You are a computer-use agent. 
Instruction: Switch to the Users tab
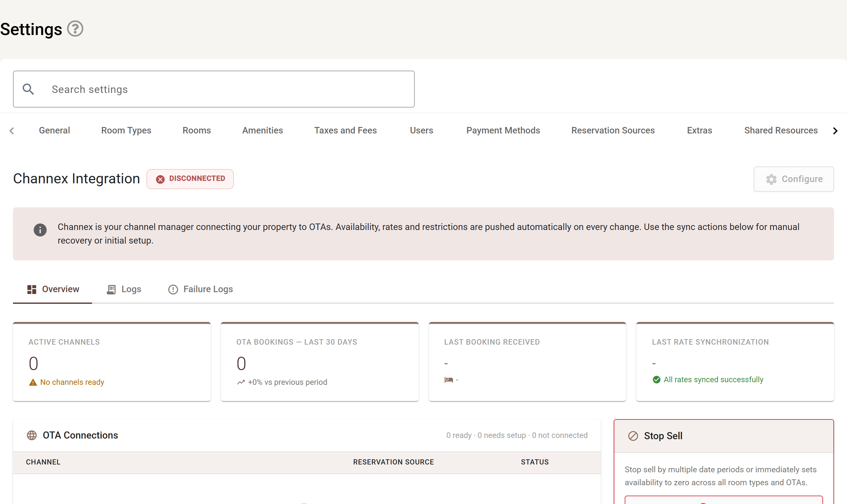(x=421, y=131)
